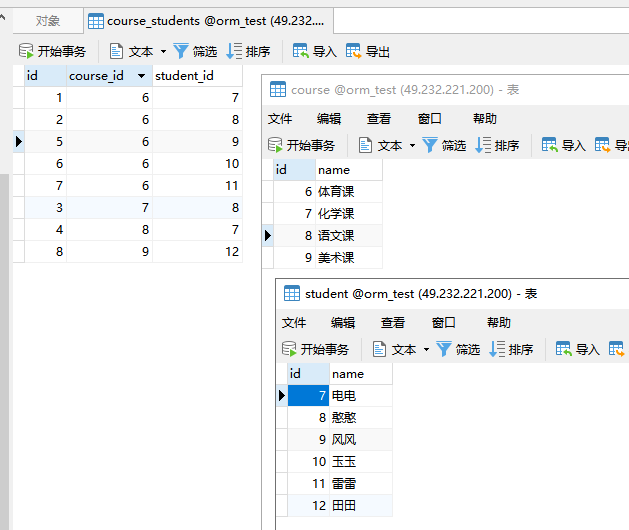Click 排序 label in course_students toolbar
The width and height of the screenshot is (629, 530).
tap(258, 52)
